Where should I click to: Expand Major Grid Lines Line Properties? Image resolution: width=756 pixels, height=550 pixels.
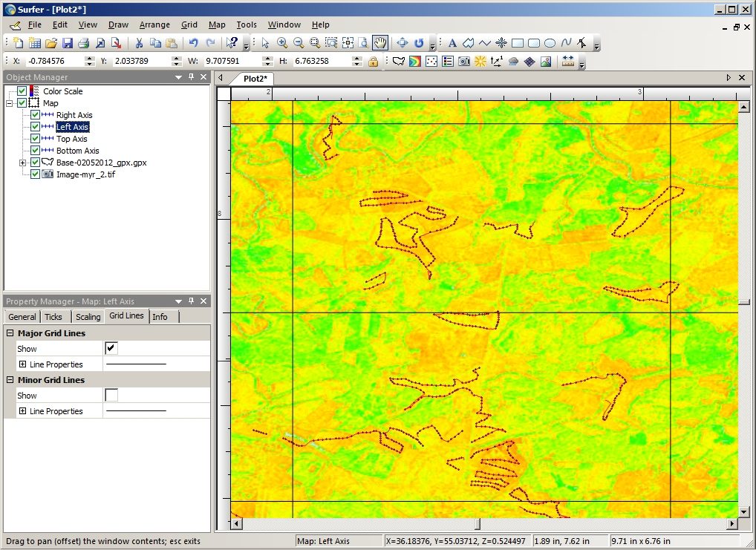[x=23, y=364]
